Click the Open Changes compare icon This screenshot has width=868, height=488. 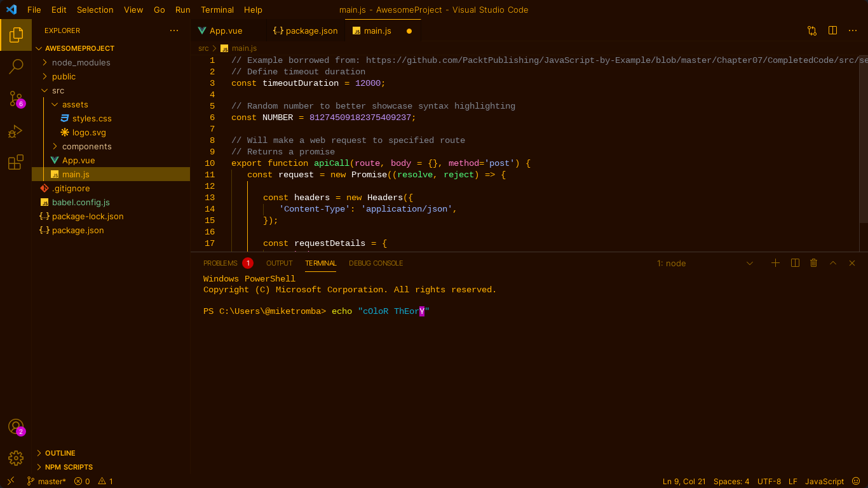click(x=812, y=30)
